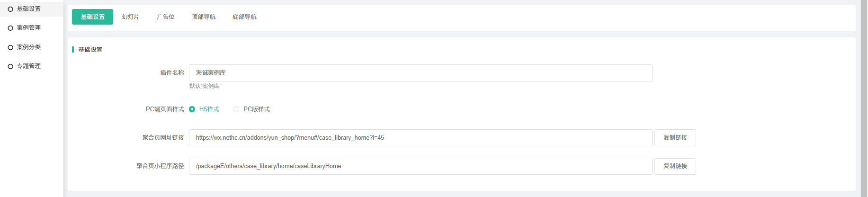The image size is (868, 197).
Task: Focus the 插件名称 input field
Action: click(x=420, y=73)
